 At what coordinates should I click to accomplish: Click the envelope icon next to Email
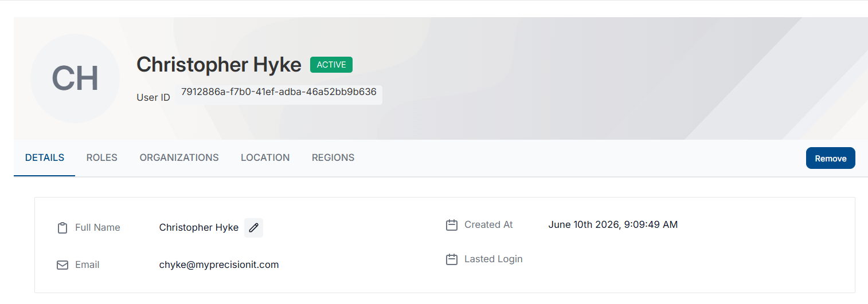pyautogui.click(x=62, y=265)
